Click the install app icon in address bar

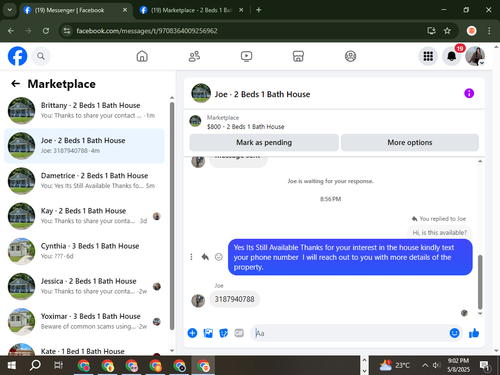(431, 31)
